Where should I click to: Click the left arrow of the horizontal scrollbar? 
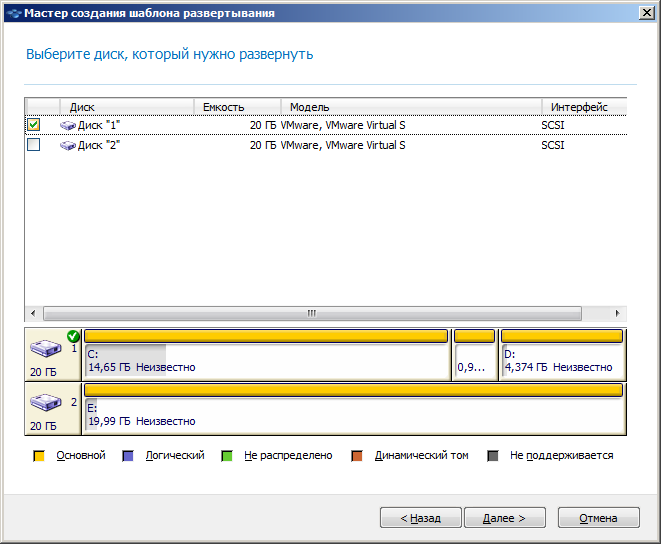pyautogui.click(x=33, y=313)
